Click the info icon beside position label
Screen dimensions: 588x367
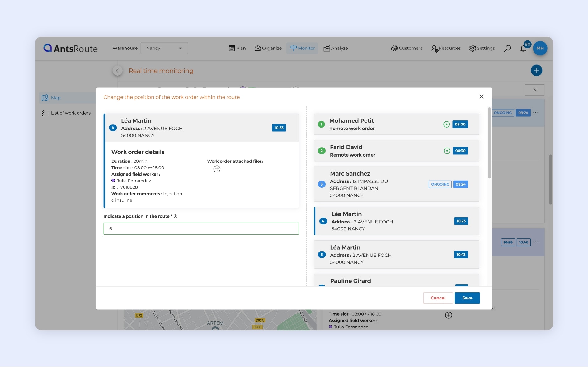pos(176,216)
